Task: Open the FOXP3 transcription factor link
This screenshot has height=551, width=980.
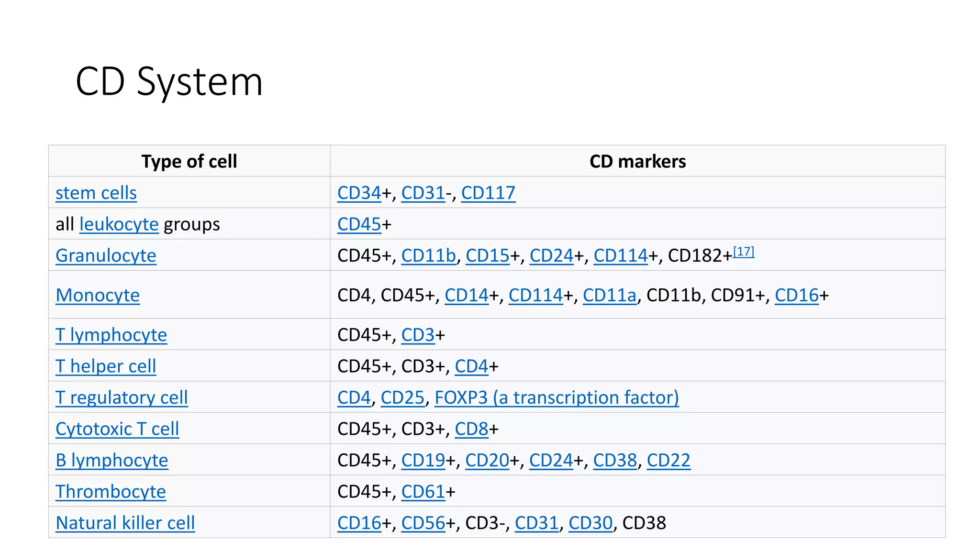Action: 557,397
